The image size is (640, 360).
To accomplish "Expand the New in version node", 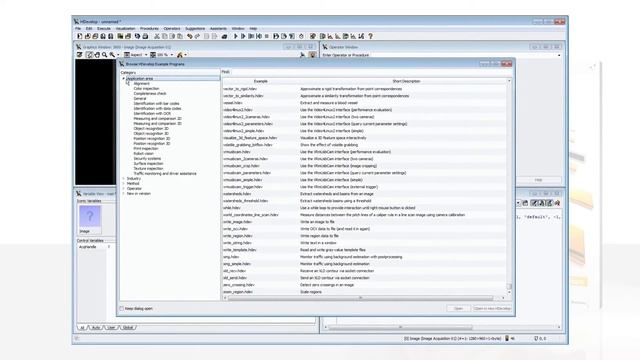I will (x=124, y=193).
